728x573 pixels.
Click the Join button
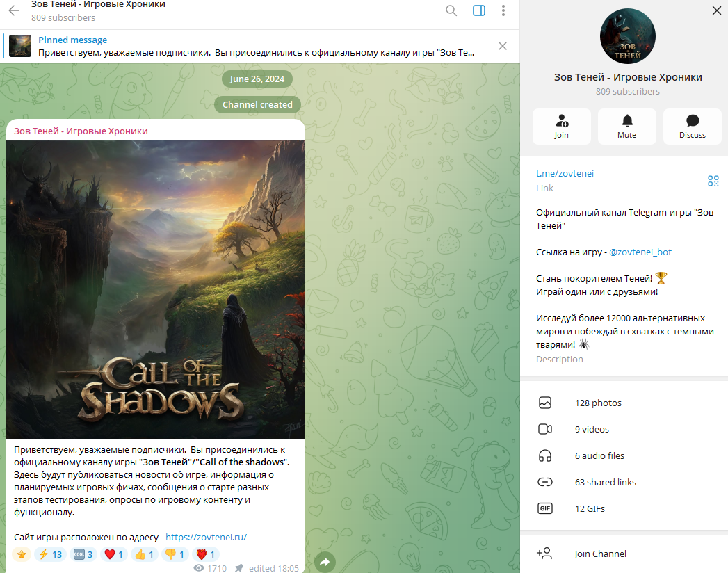[x=561, y=127]
